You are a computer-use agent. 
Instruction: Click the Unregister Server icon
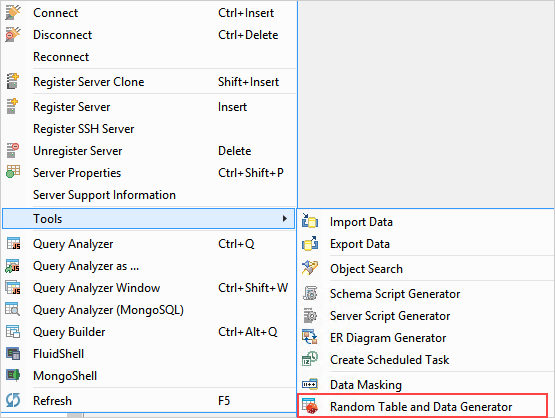(13, 150)
